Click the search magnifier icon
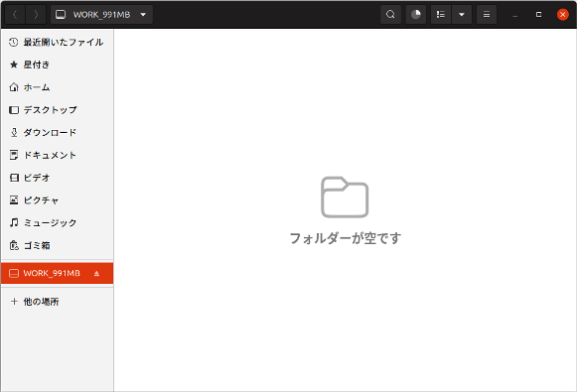Screen dimensions: 577x392 coord(390,15)
